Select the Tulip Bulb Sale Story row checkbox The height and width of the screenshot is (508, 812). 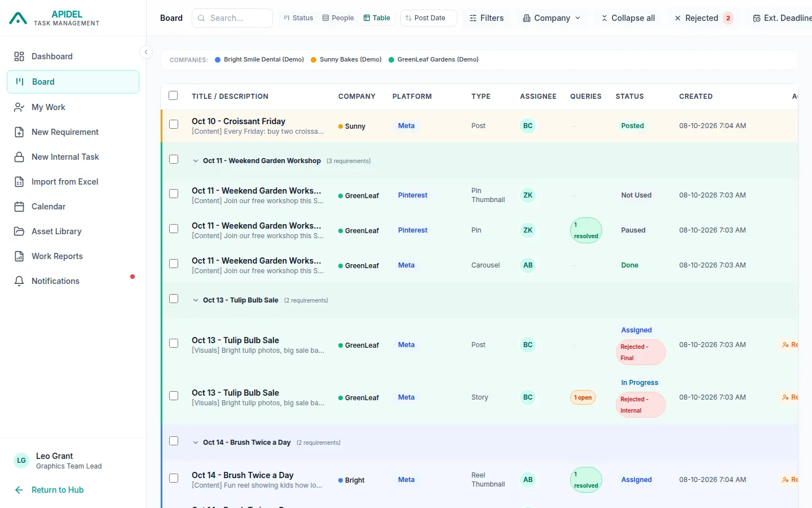tap(174, 396)
